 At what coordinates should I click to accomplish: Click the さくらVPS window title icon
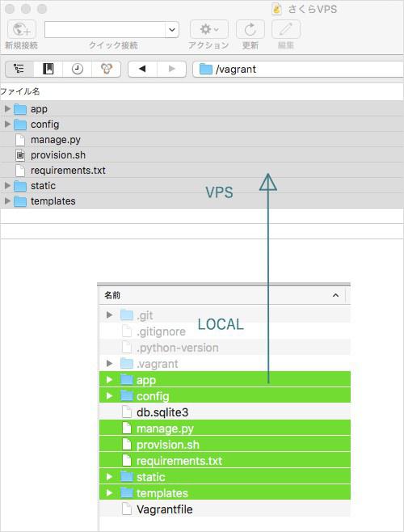click(x=277, y=9)
